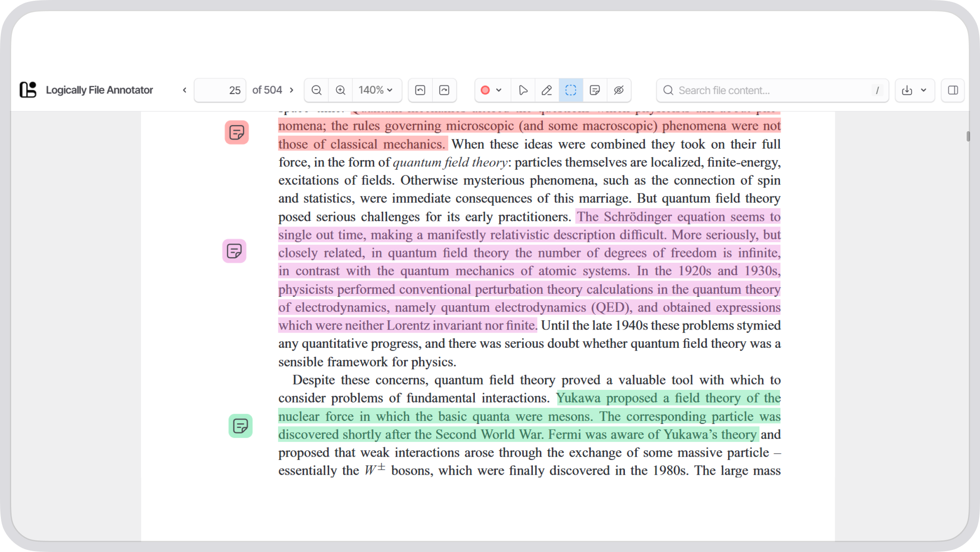Screen dimensions: 980x552
Task: Go to previous page arrow
Action: (184, 90)
